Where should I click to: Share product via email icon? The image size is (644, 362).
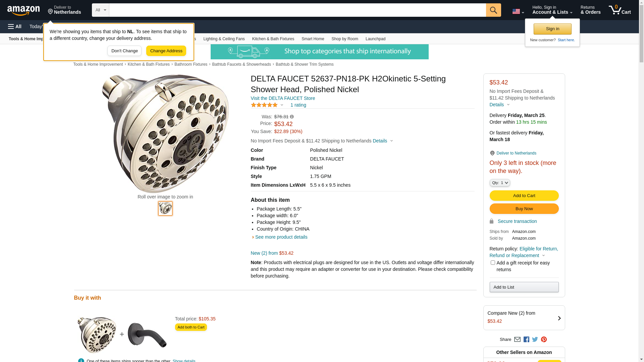point(517,340)
